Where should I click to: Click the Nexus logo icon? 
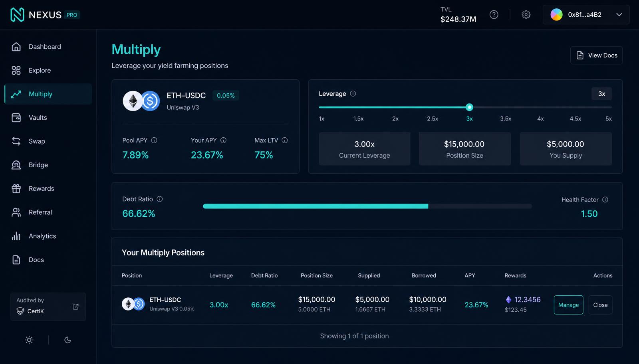(17, 15)
